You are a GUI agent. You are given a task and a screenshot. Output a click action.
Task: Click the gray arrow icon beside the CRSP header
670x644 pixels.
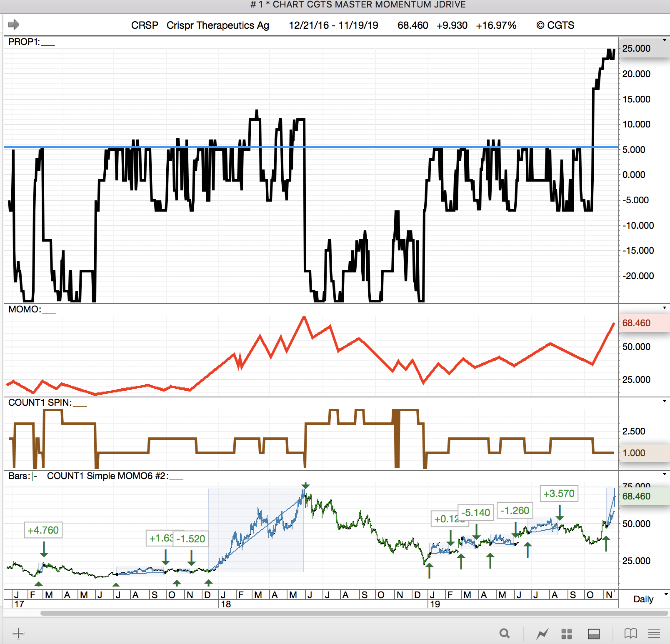[14, 25]
